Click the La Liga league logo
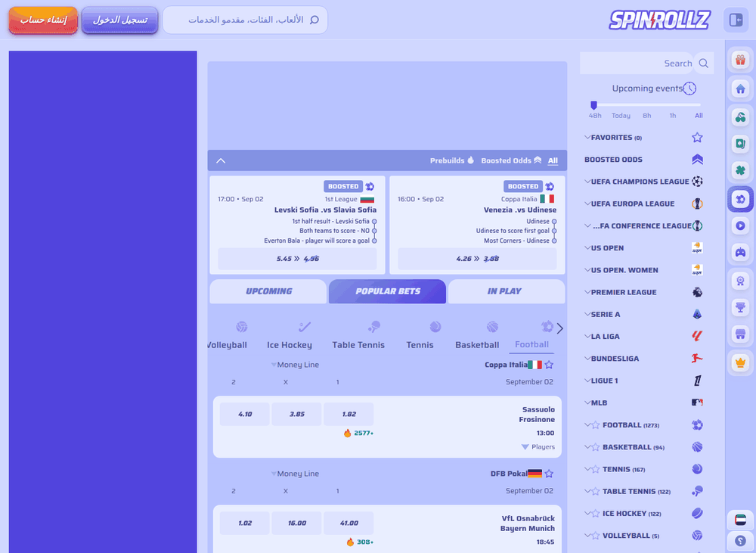Screen dimensions: 756x553 click(697, 337)
